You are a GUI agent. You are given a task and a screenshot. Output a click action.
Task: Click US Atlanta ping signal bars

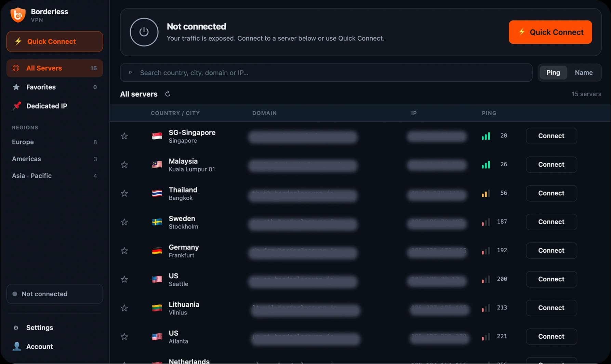(x=486, y=337)
